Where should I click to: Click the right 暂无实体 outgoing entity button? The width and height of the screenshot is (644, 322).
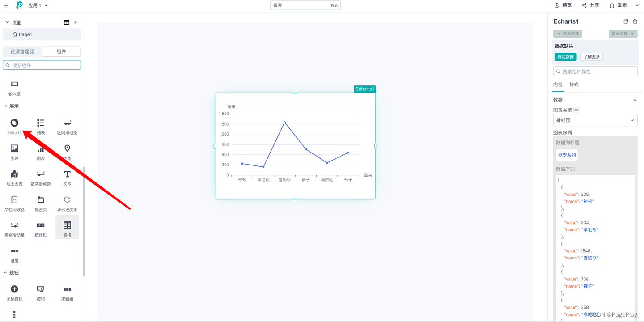pyautogui.click(x=623, y=34)
